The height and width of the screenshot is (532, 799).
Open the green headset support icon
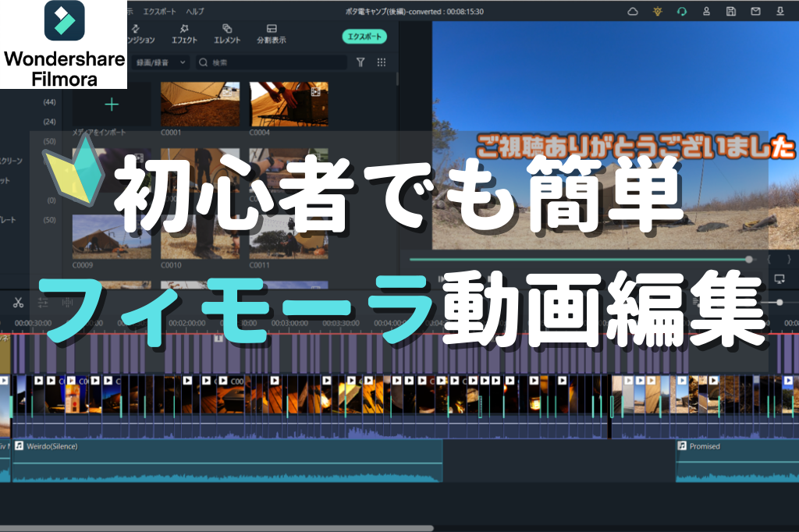pos(682,11)
